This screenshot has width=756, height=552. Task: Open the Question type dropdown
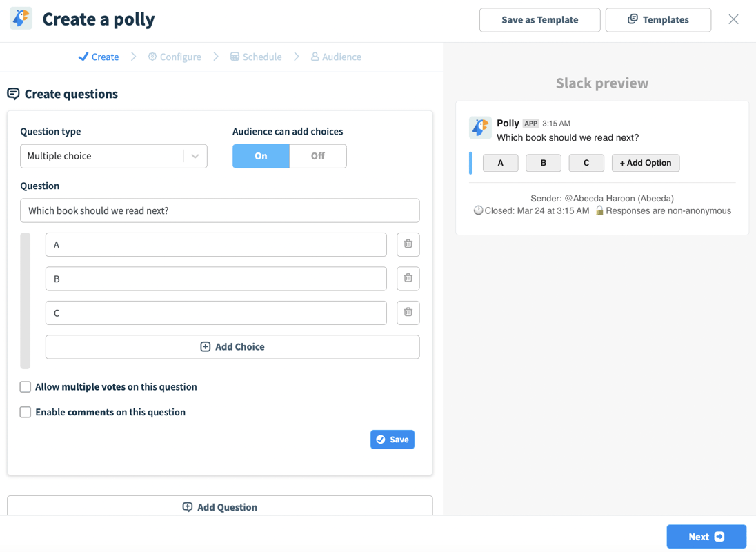pyautogui.click(x=113, y=156)
